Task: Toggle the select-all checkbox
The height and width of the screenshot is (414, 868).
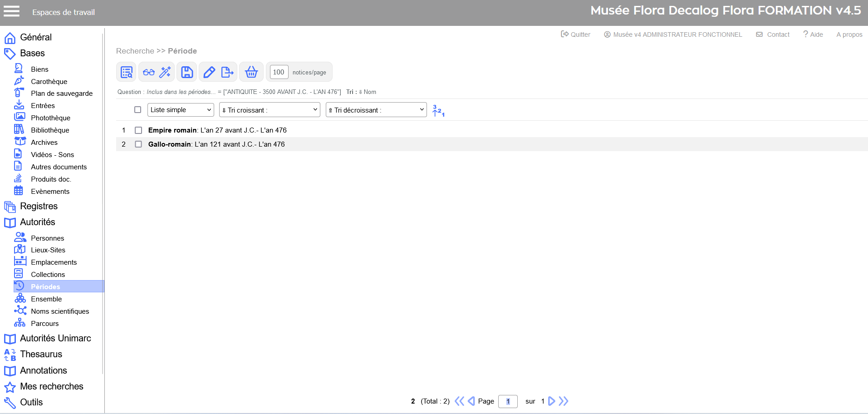Action: (138, 110)
